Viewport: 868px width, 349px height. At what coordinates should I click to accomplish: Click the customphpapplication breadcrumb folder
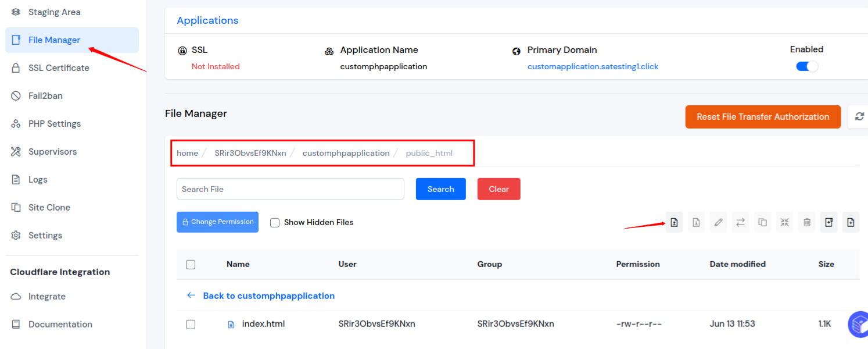(x=346, y=153)
